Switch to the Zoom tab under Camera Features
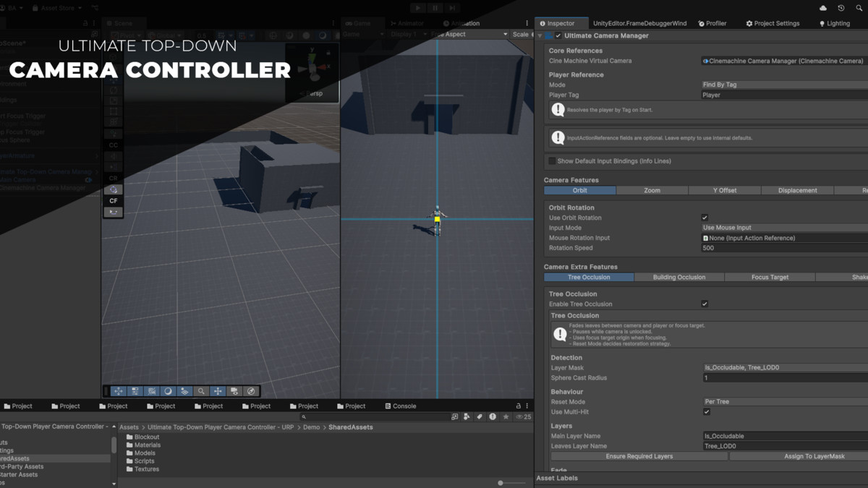This screenshot has height=488, width=868. (x=652, y=189)
